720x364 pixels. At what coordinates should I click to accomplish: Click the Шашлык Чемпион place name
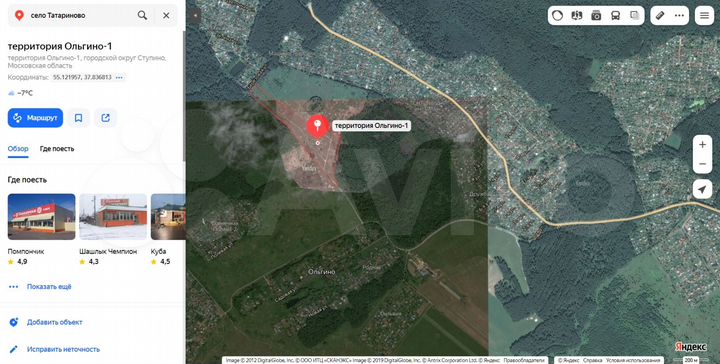coord(108,252)
